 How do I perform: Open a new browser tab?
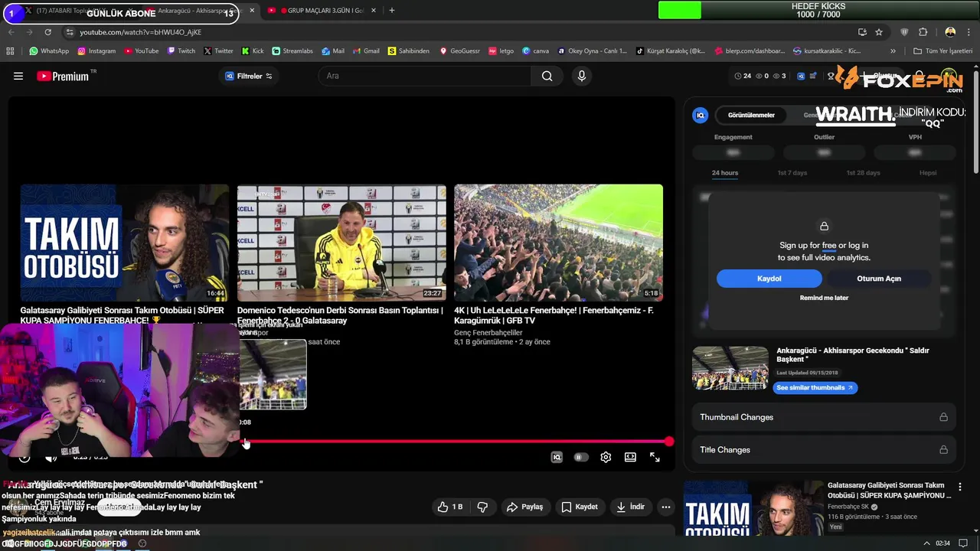pos(391,11)
